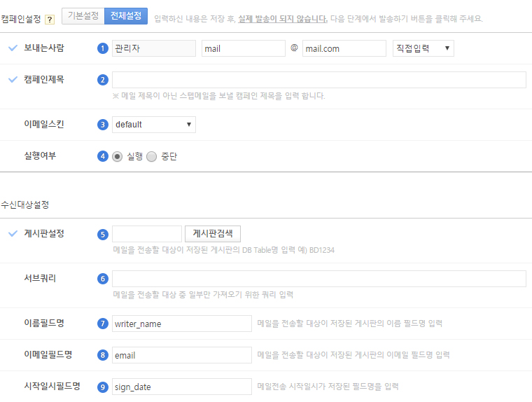Expand the default email skin dropdown

click(153, 125)
